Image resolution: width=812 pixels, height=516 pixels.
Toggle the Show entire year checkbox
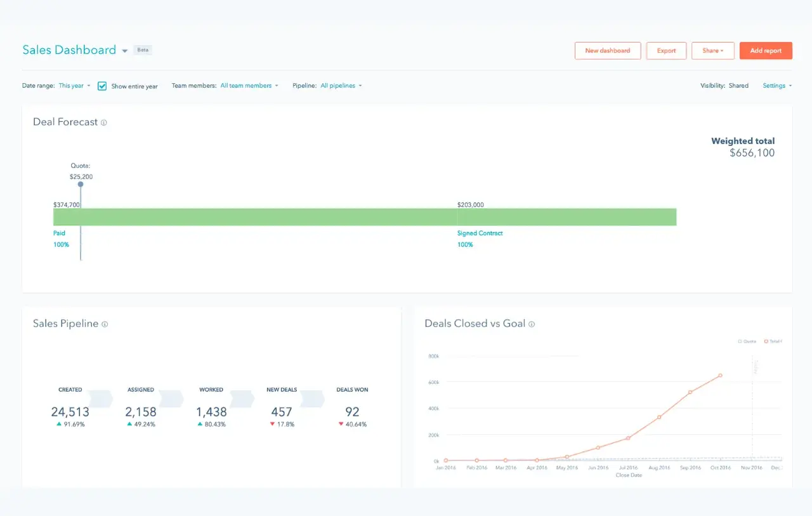[x=102, y=86]
